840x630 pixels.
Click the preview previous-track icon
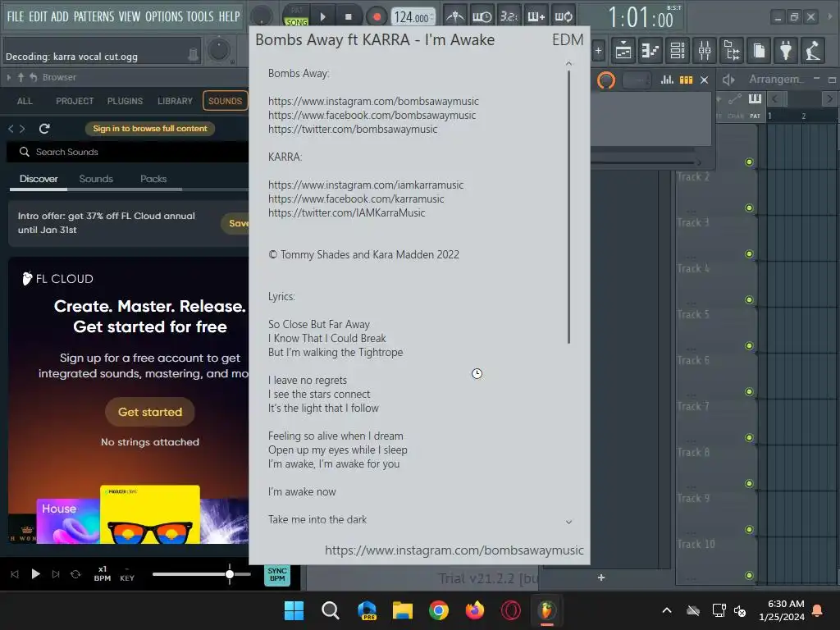click(15, 573)
